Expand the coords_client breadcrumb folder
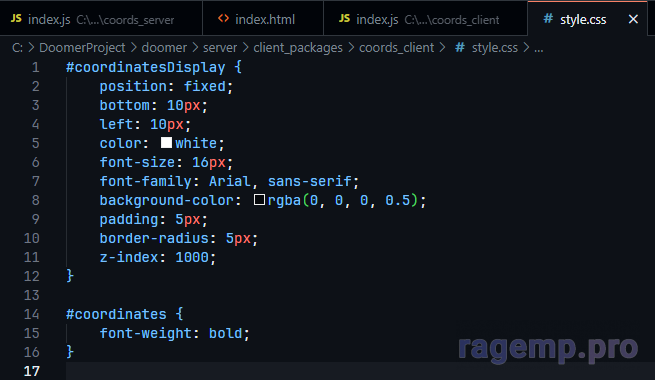 point(396,48)
